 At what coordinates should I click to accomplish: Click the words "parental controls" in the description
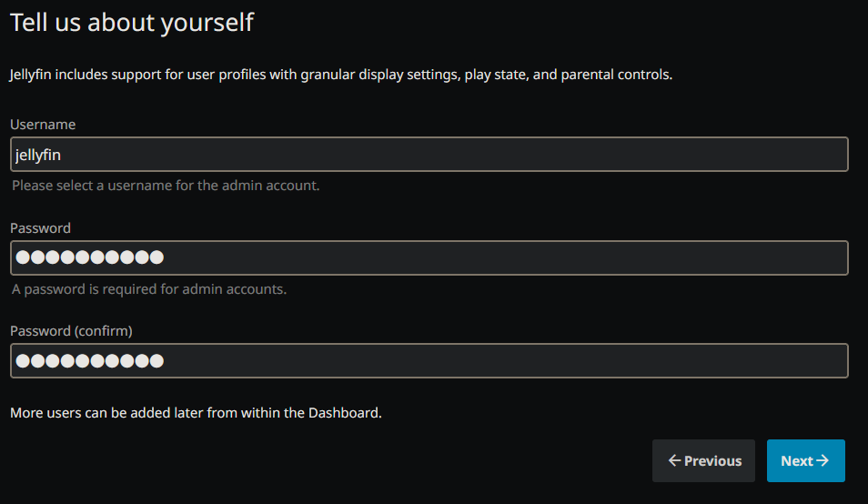[615, 75]
